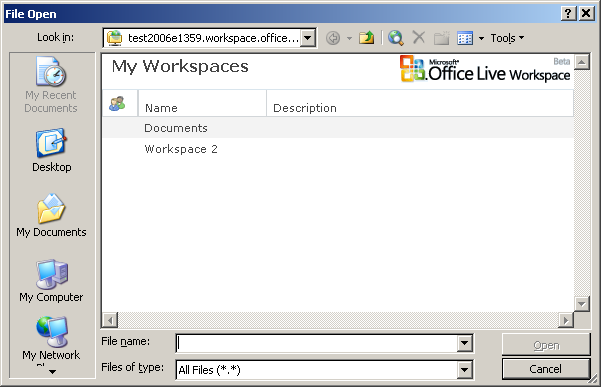Close the File Open dialog
601x387 pixels.
point(586,14)
